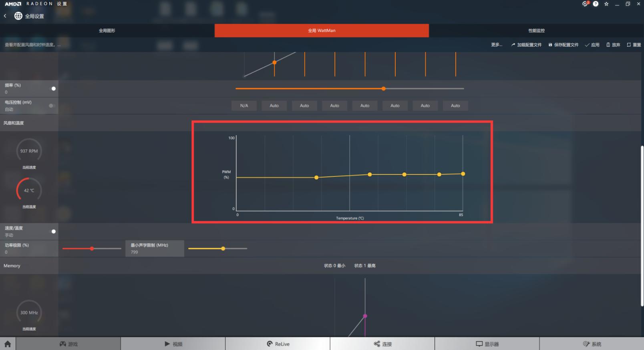Click the star favorites icon
644x350 pixels.
[606, 4]
